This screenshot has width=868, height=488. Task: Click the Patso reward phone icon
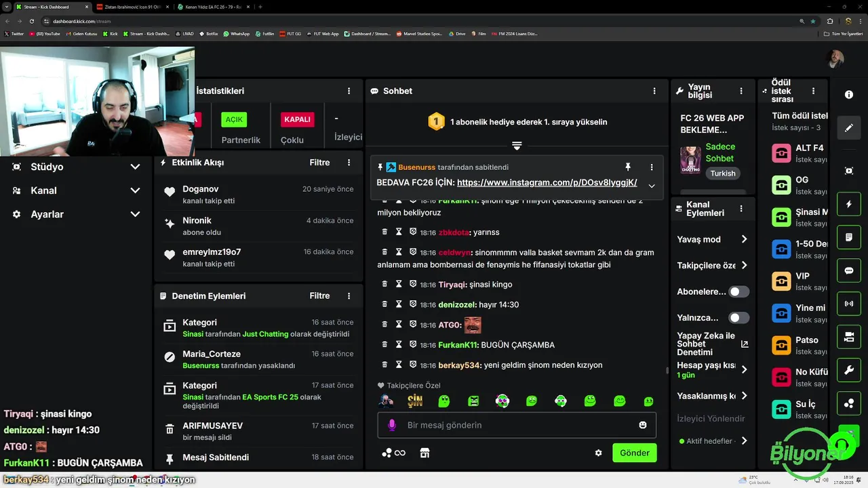coord(781,345)
